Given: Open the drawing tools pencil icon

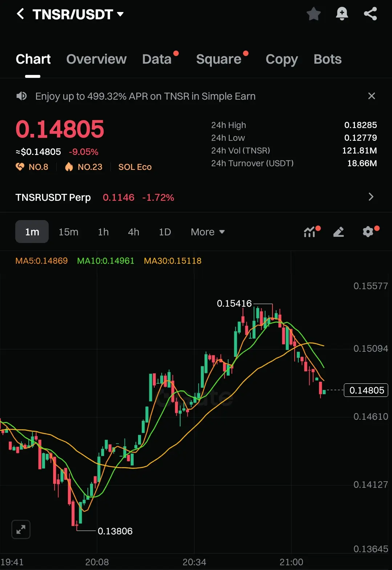Looking at the screenshot, I should point(339,232).
